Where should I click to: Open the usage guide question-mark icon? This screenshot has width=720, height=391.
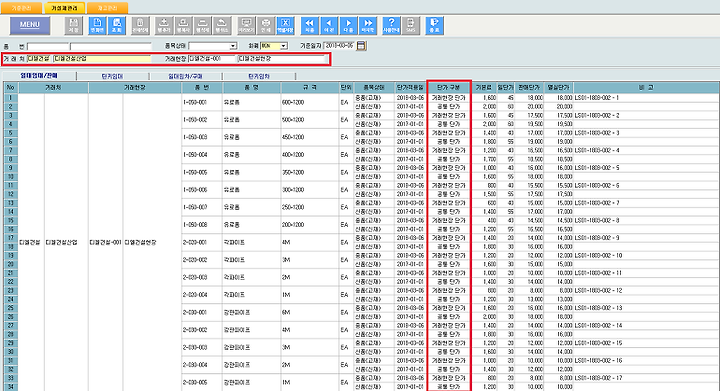click(x=391, y=25)
